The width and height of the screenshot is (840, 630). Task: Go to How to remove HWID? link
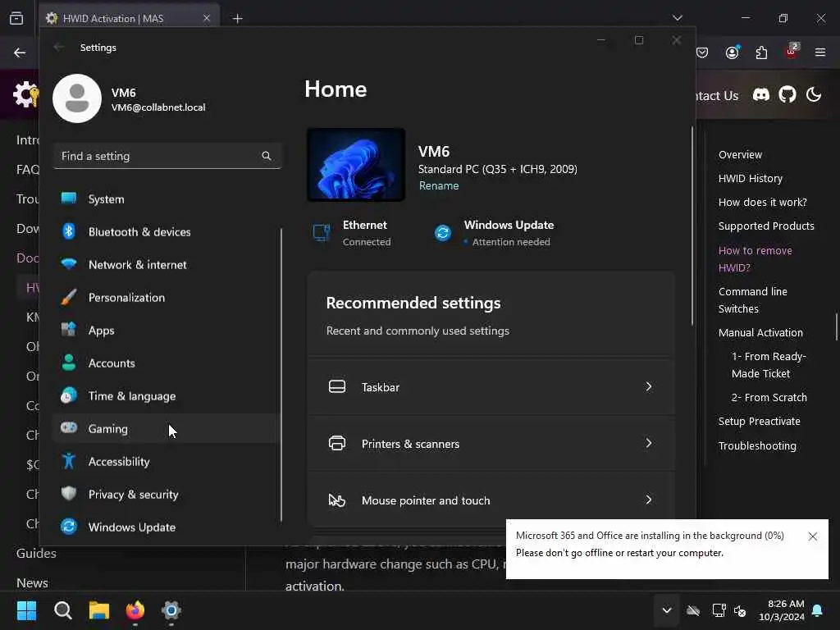pyautogui.click(x=755, y=258)
